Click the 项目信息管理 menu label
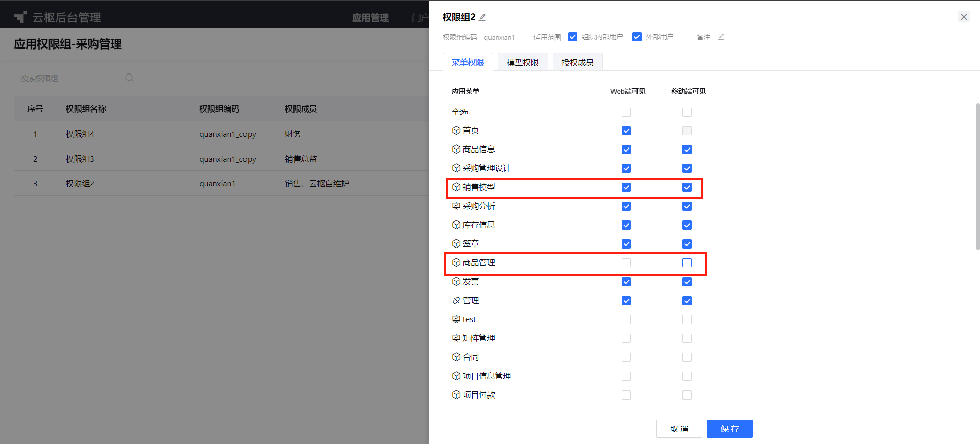The width and height of the screenshot is (980, 444). [x=487, y=376]
